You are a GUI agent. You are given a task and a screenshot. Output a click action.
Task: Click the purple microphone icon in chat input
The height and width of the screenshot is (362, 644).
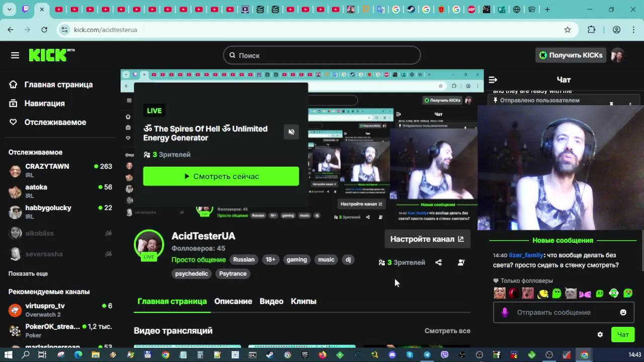(505, 312)
